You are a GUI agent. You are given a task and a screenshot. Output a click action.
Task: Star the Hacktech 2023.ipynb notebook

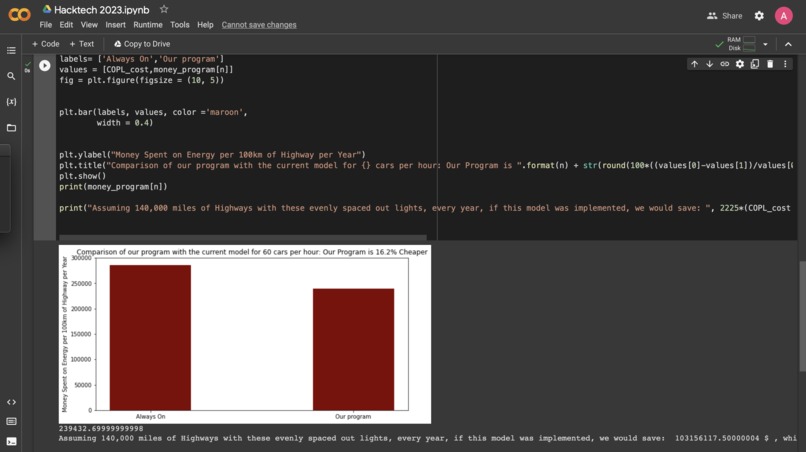pyautogui.click(x=163, y=9)
